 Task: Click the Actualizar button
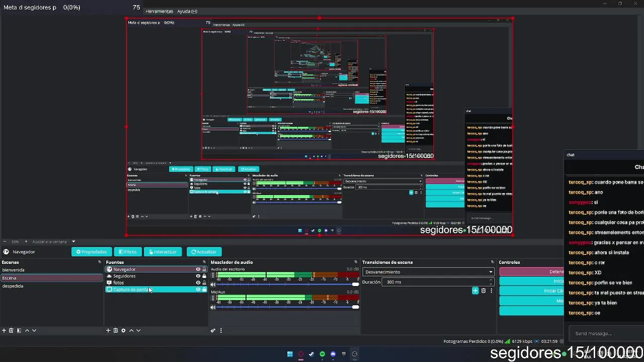tap(204, 252)
